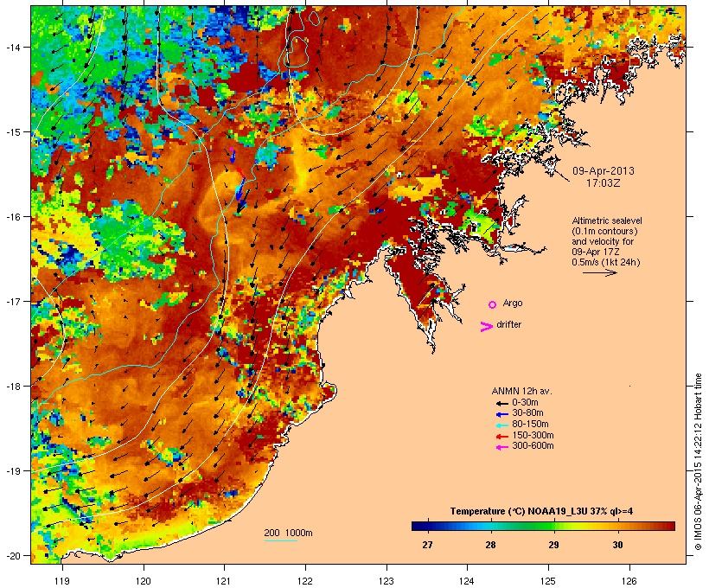
Task: Click the longitude axis label 126
Action: (629, 581)
